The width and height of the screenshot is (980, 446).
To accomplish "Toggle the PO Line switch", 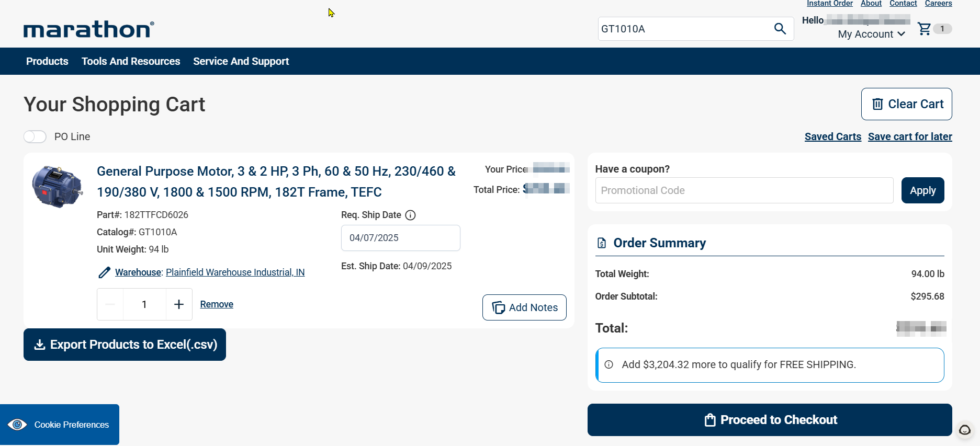I will 35,136.
